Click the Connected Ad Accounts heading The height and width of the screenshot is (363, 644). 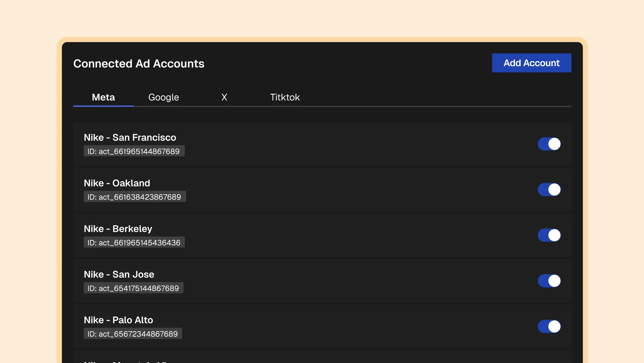139,64
